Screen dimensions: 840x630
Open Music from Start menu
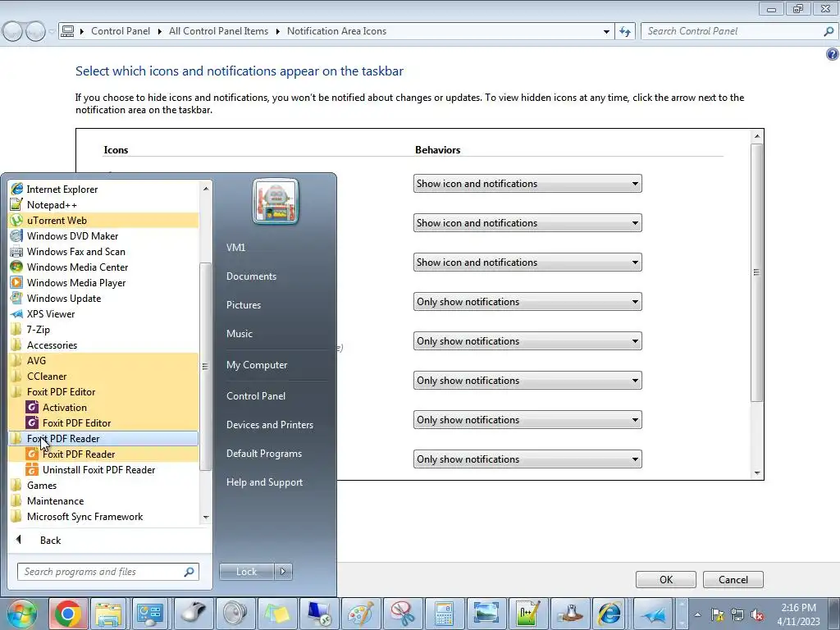click(240, 334)
